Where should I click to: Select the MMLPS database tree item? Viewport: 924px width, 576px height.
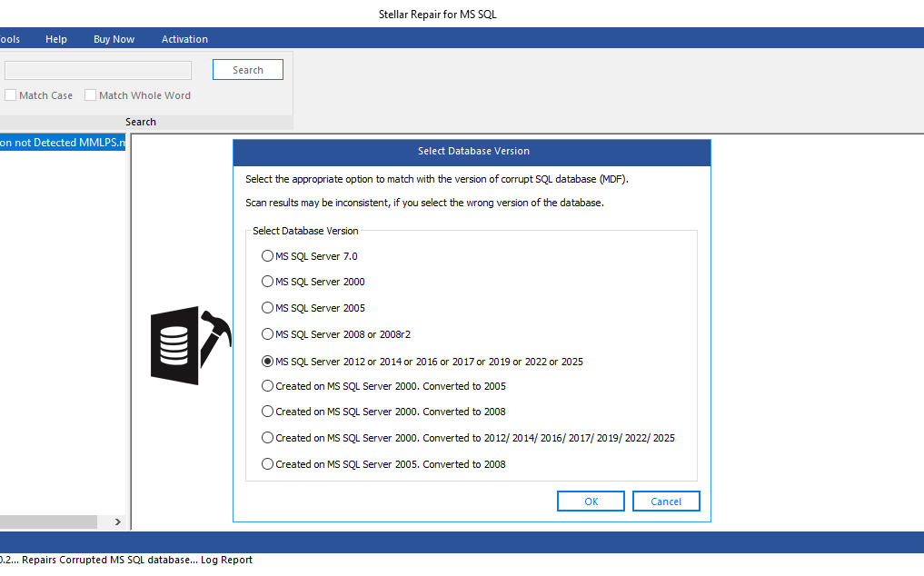63,143
